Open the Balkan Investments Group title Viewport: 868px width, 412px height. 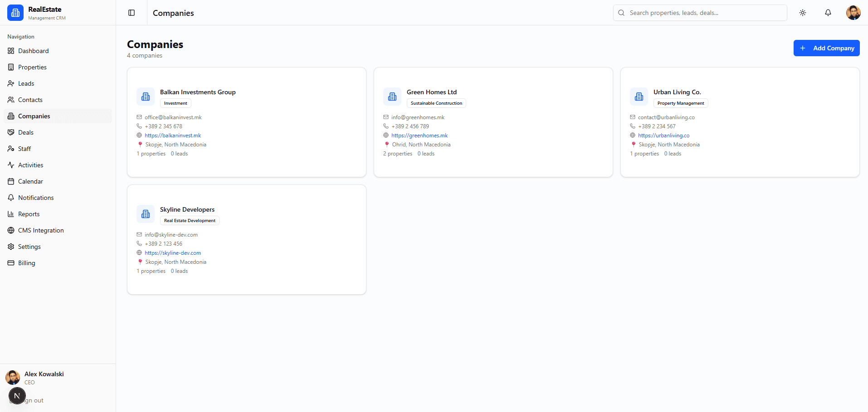pos(198,92)
